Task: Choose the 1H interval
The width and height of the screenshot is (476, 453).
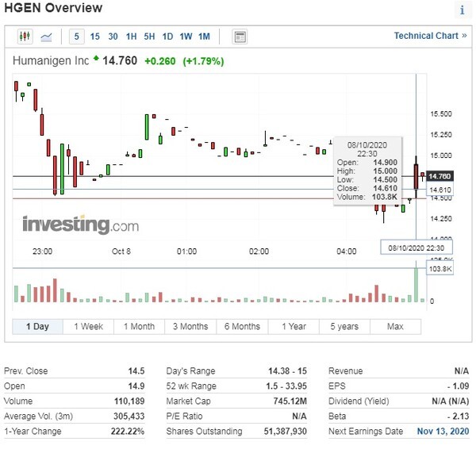Action: pos(131,36)
